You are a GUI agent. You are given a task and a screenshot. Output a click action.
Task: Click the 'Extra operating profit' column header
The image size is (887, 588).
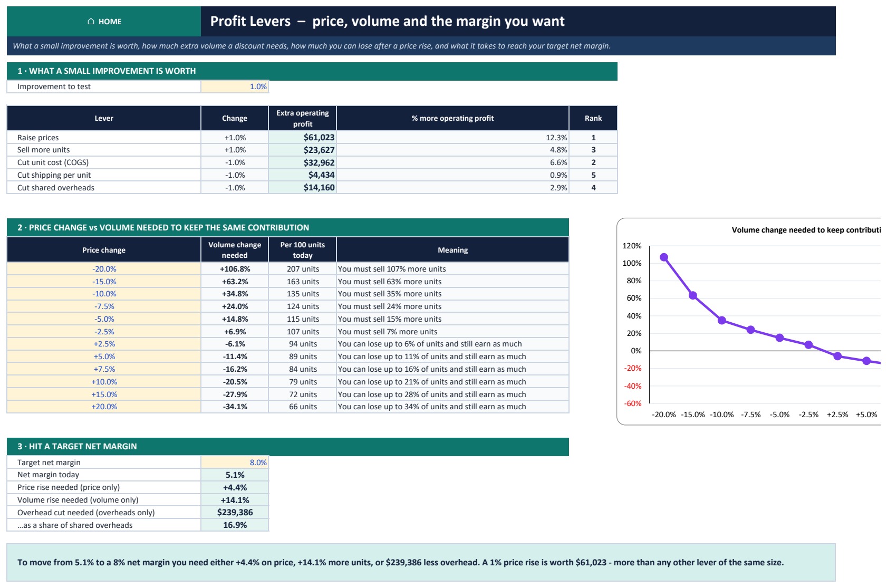coord(302,118)
